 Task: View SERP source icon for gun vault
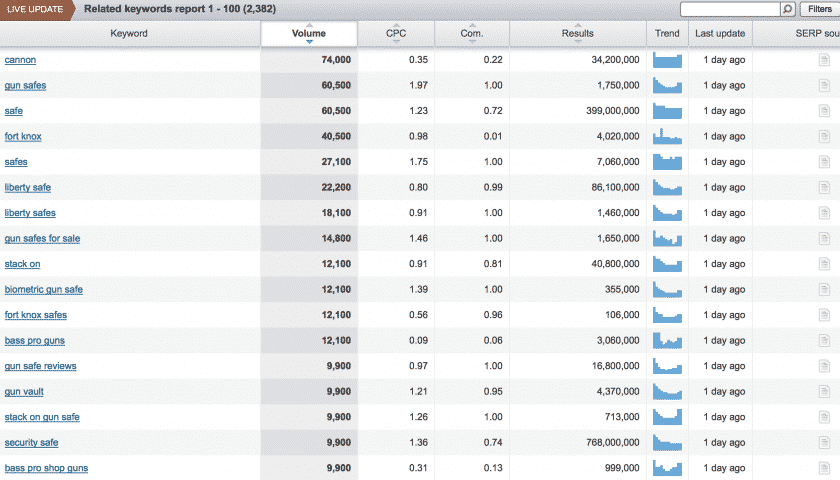click(824, 392)
